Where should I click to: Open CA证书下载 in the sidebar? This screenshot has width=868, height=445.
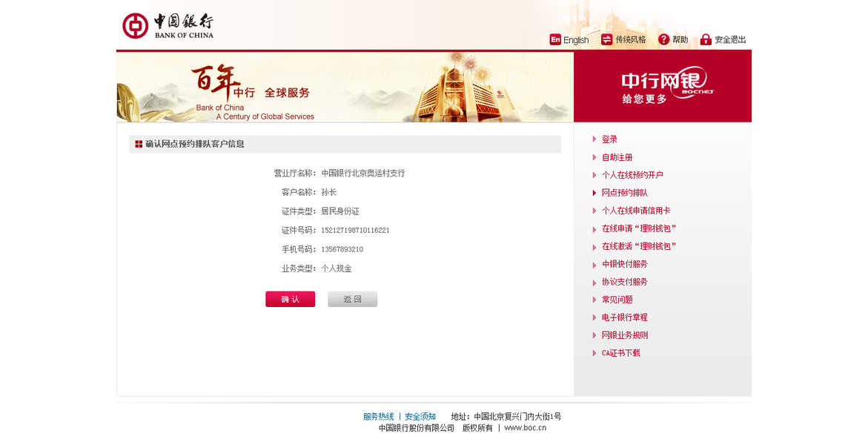pyautogui.click(x=620, y=353)
